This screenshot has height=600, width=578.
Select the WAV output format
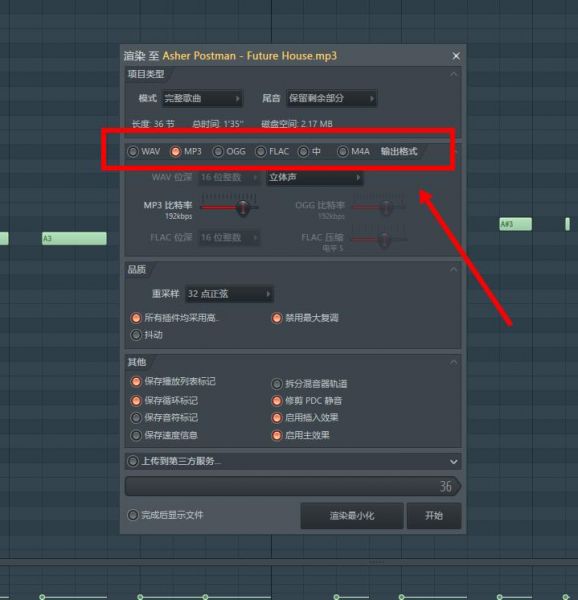coord(133,152)
